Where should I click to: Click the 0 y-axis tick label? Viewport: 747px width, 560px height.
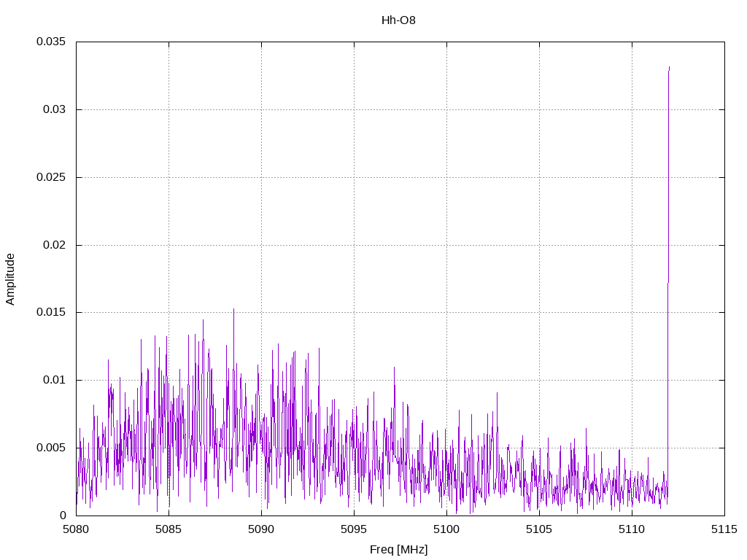[63, 516]
